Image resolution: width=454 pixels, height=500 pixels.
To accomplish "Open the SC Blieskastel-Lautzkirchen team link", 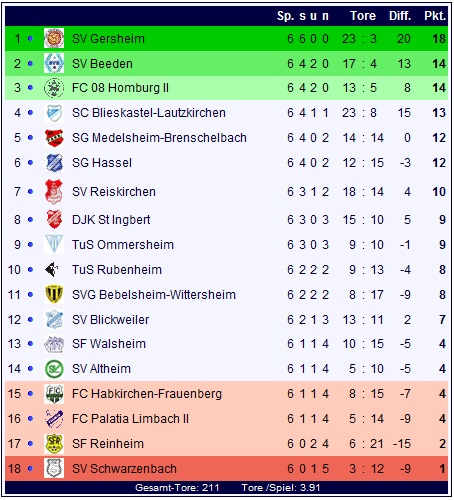I will [149, 113].
